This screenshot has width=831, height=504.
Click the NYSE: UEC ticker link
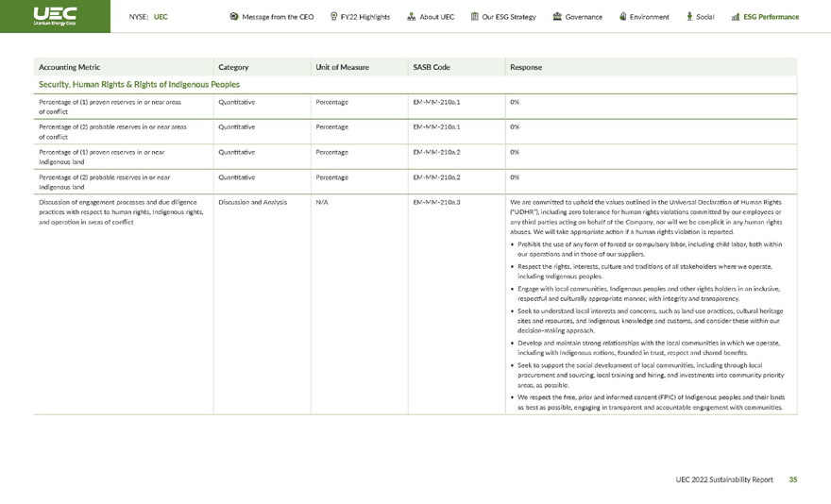[148, 17]
